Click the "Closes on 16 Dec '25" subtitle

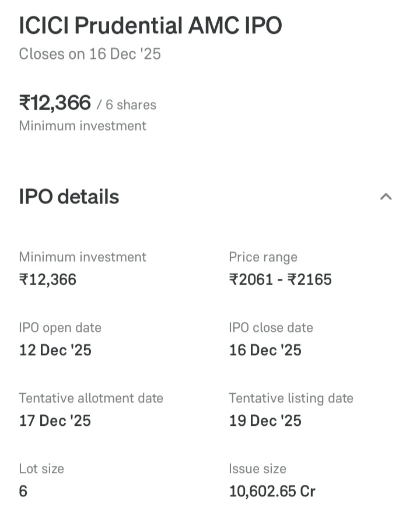tap(90, 54)
